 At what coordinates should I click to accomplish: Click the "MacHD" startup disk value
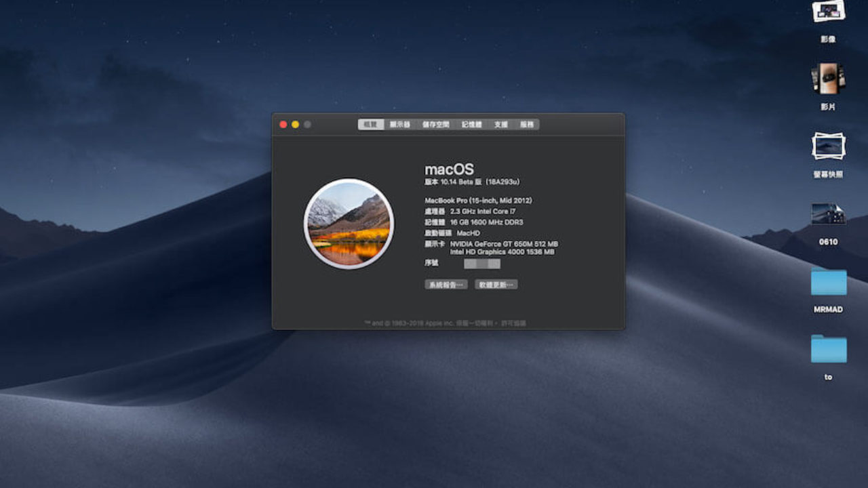[x=469, y=233]
